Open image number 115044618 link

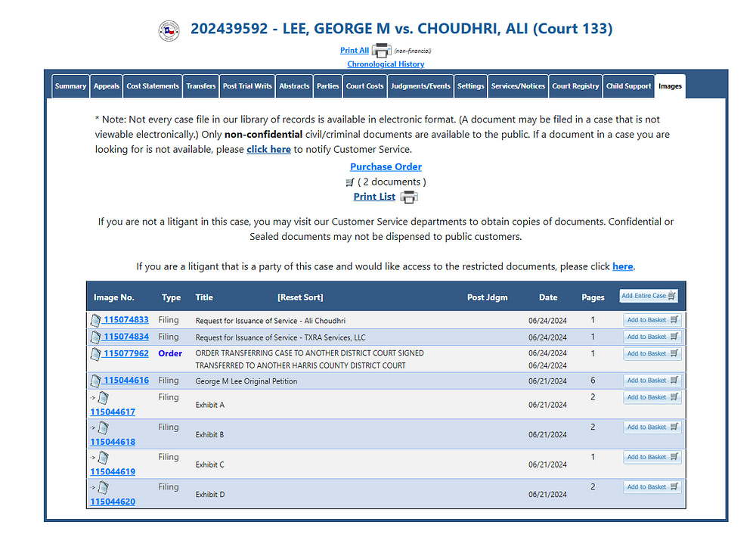click(x=113, y=443)
